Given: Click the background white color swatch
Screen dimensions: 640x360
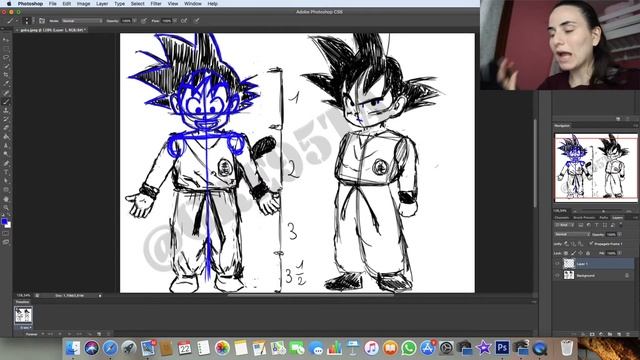Looking at the screenshot, I should coord(8,225).
